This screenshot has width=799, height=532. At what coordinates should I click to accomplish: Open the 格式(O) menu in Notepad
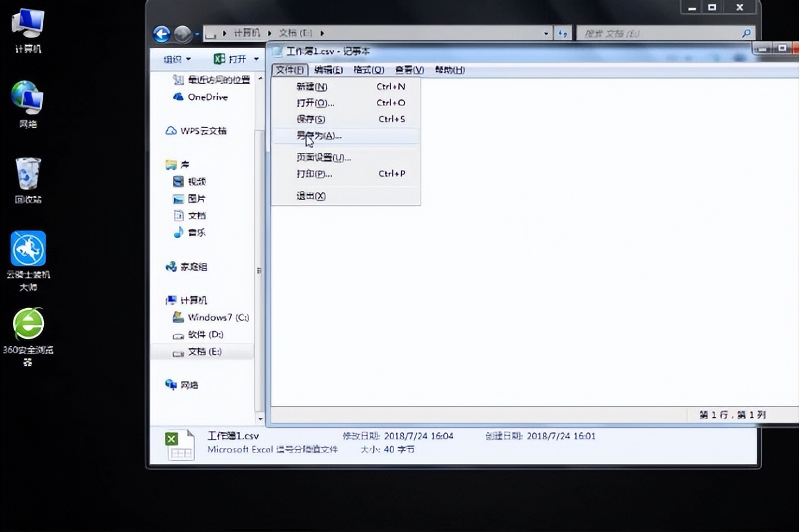click(369, 70)
